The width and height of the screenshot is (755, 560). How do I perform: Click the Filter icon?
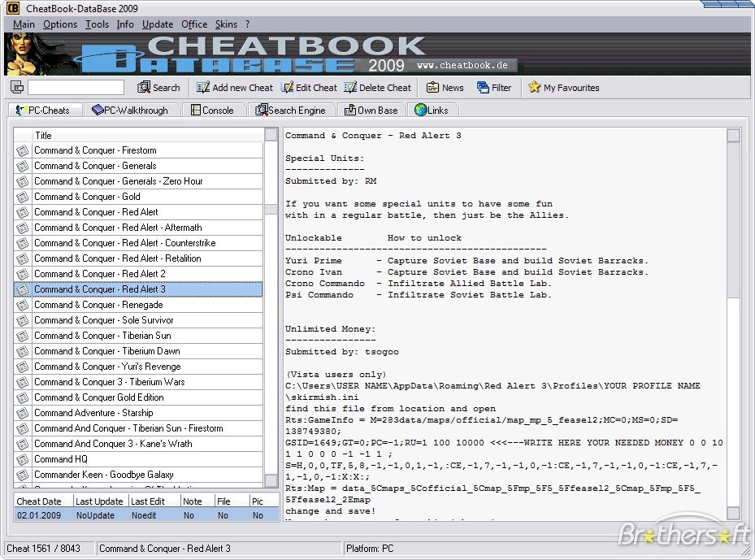coord(483,87)
